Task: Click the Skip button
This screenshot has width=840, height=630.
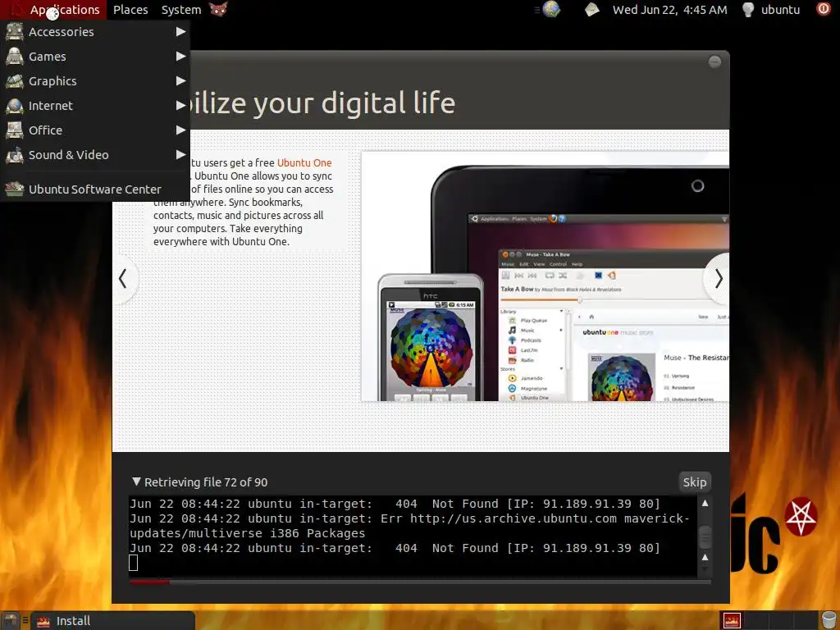Action: click(x=695, y=482)
